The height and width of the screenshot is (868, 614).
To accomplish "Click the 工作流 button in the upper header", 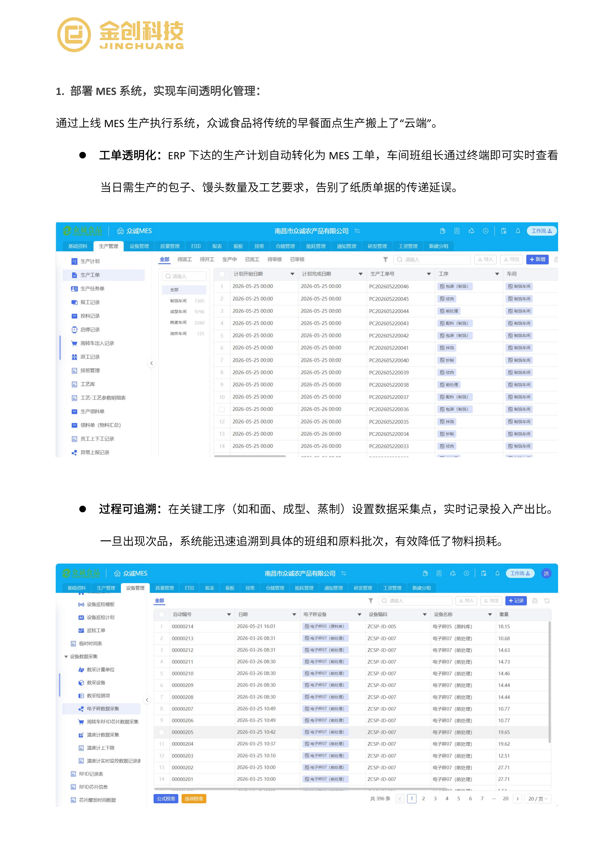I will click(541, 231).
